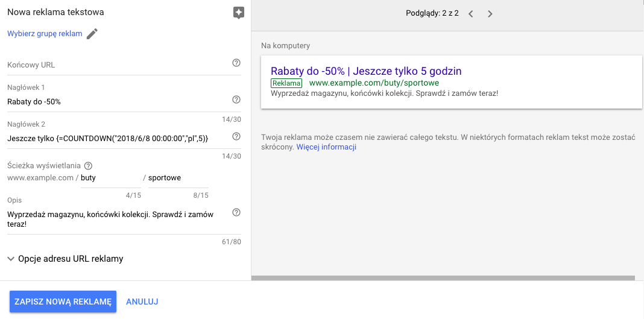Click Wybierz grupę reklam link
This screenshot has height=319, width=644.
[x=45, y=34]
